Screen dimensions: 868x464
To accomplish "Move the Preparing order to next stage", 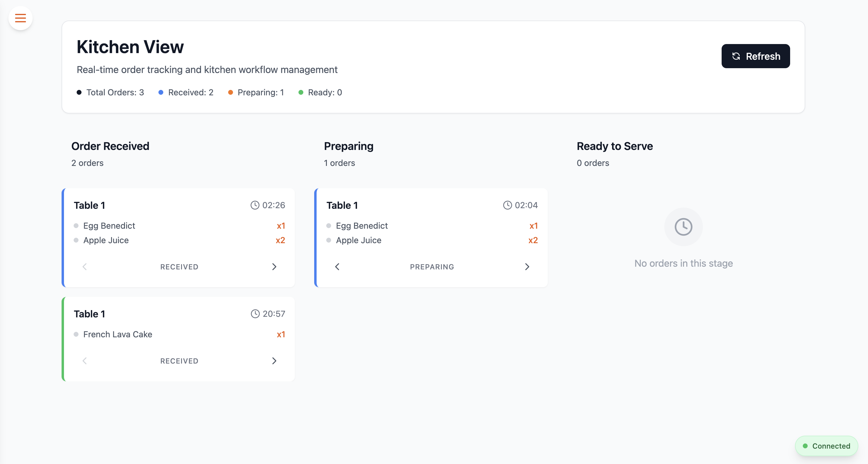I will [x=527, y=267].
